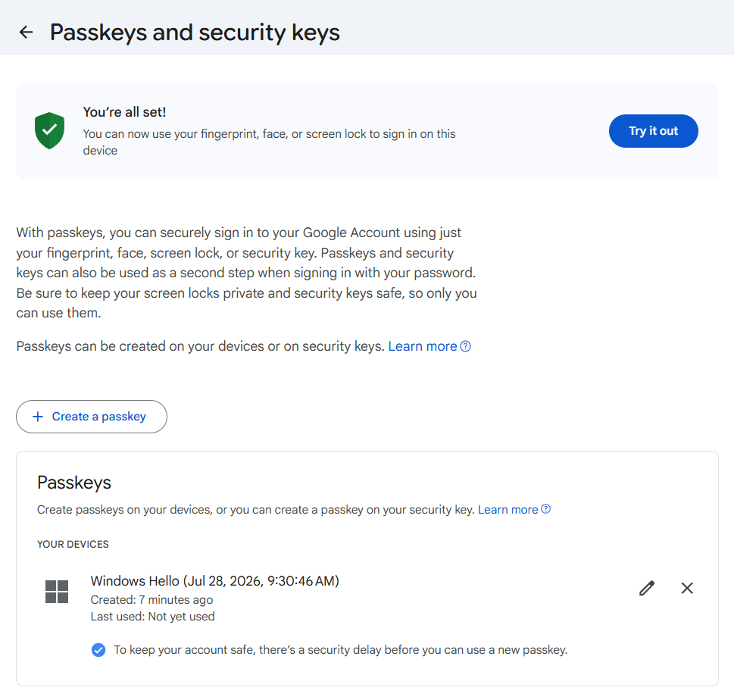Click the Windows logo device icon
The height and width of the screenshot is (700, 734).
pos(57,592)
